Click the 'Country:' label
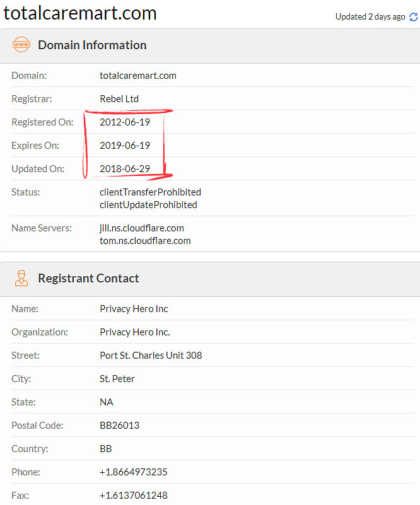The image size is (420, 505). (30, 449)
